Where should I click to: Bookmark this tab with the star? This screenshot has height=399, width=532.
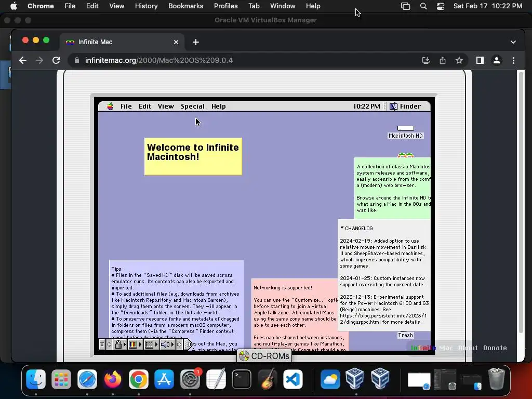[x=459, y=60]
